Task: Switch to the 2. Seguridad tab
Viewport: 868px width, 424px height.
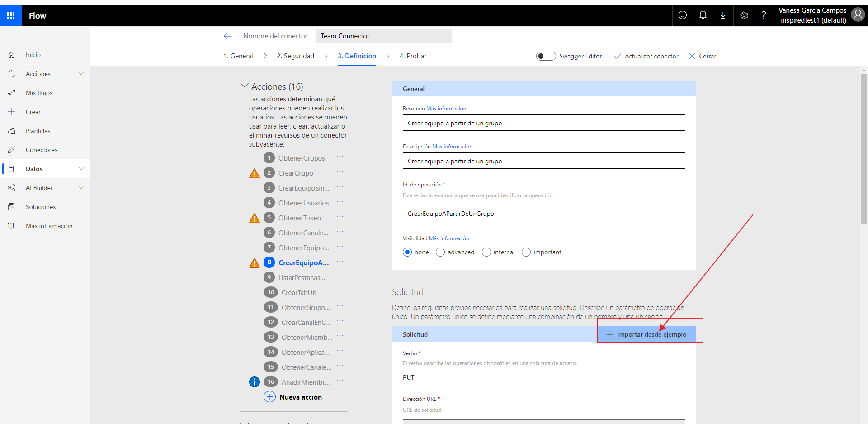Action: [295, 56]
